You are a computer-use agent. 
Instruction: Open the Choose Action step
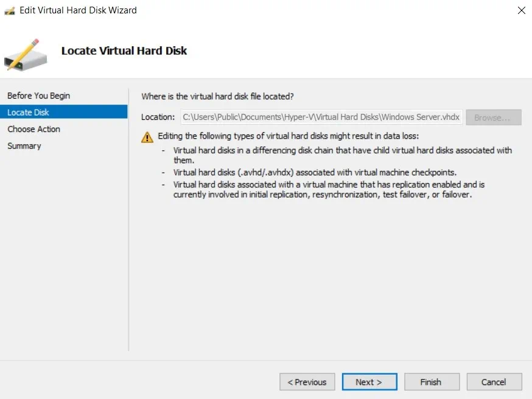33,129
